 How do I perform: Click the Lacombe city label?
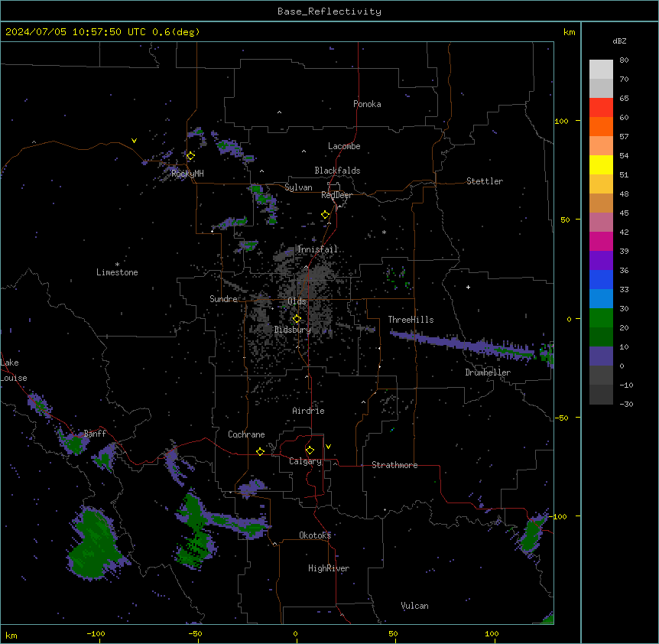pyautogui.click(x=344, y=146)
